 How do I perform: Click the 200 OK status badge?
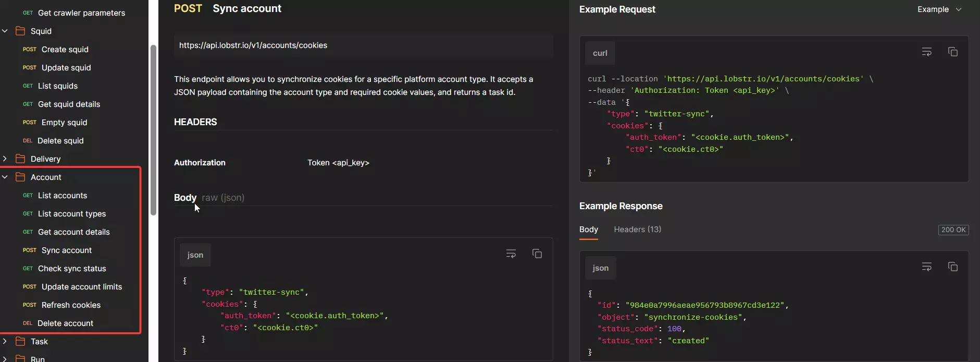point(953,230)
